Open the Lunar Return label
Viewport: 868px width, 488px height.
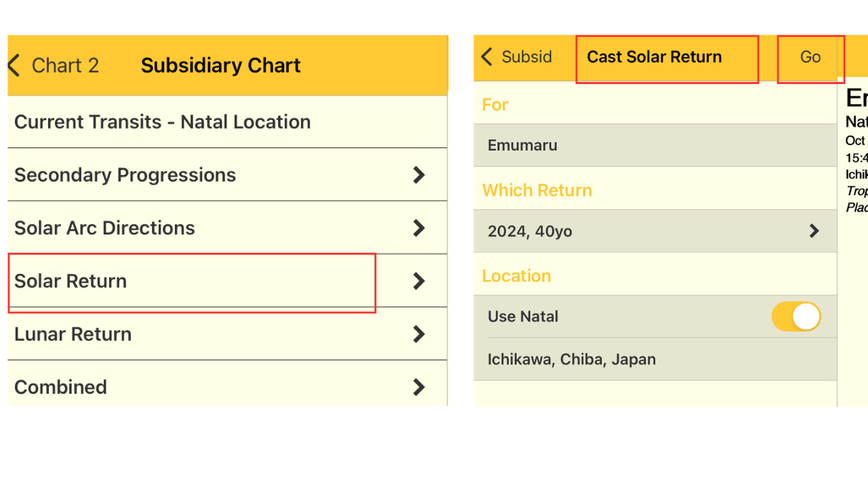pyautogui.click(x=73, y=334)
